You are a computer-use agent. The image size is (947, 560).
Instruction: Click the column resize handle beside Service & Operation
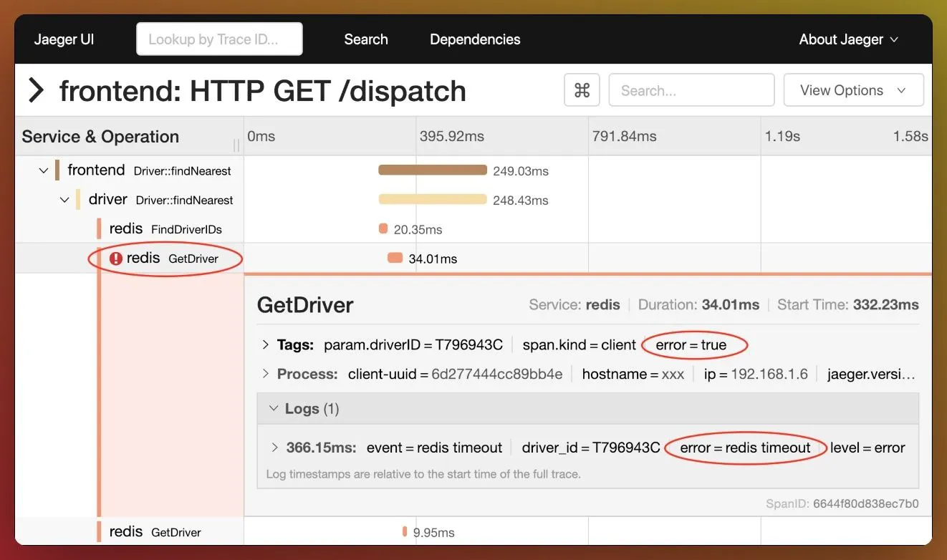236,145
